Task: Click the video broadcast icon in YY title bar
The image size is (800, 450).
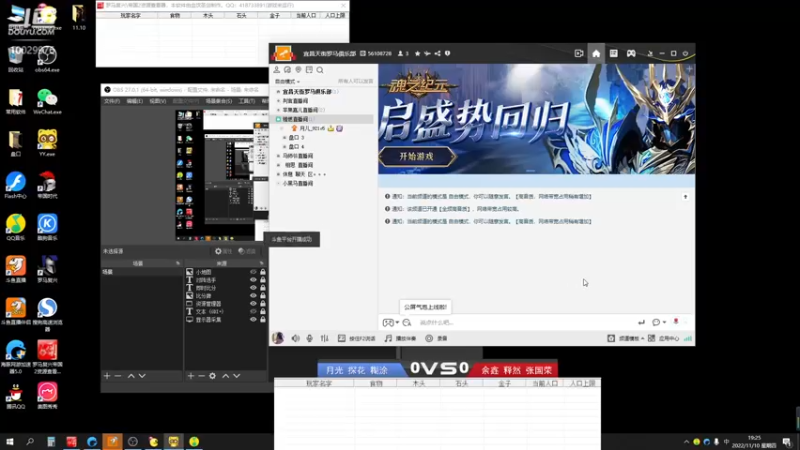Action: click(x=579, y=54)
